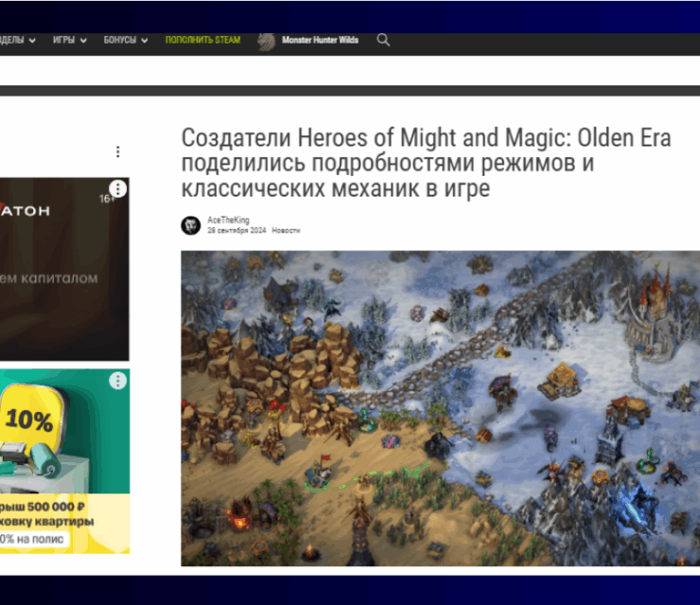This screenshot has height=605, width=700.
Task: Open the ПОПОЛНИТЬ STEAM menu item
Action: pyautogui.click(x=202, y=40)
